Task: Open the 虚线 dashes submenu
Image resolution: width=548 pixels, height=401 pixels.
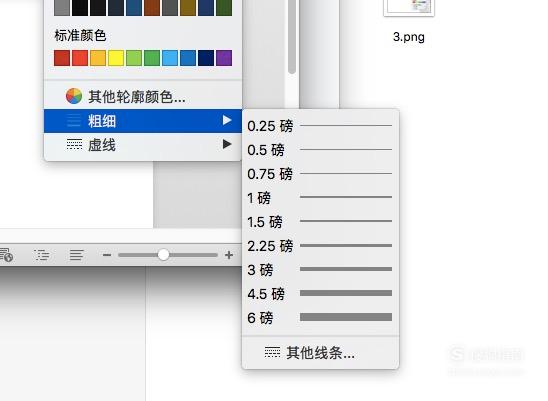Action: (143, 145)
